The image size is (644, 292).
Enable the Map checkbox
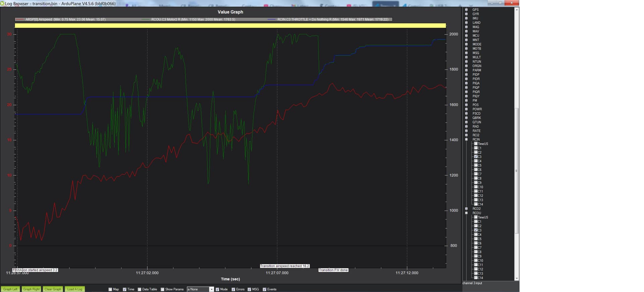(110, 289)
